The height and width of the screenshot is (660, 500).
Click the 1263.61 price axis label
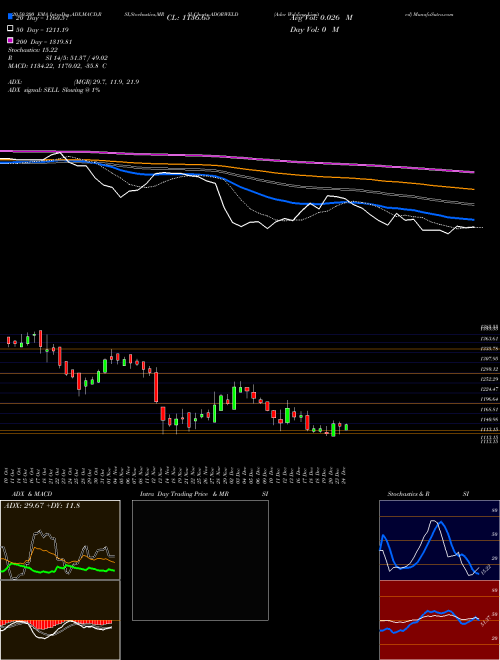point(489,339)
